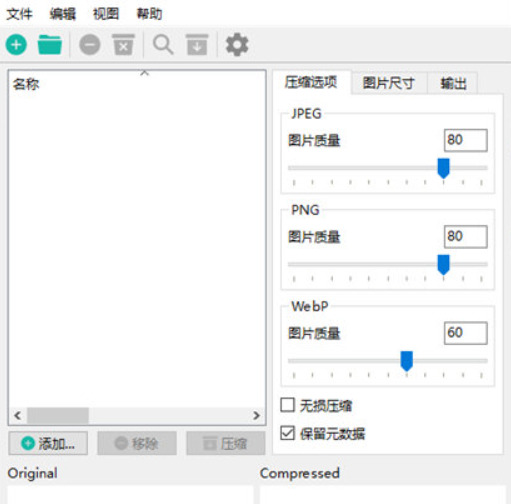Open the 帮助 menu
511x504 pixels.
(x=149, y=14)
